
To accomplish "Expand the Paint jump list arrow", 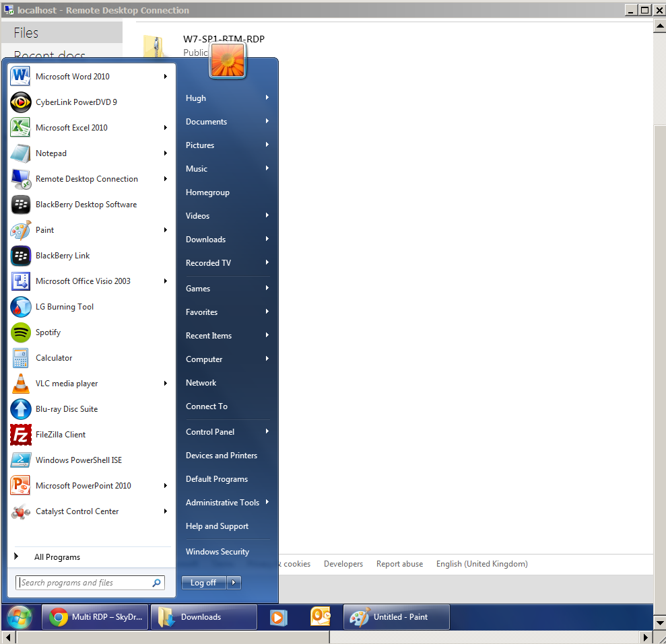I will coord(165,230).
